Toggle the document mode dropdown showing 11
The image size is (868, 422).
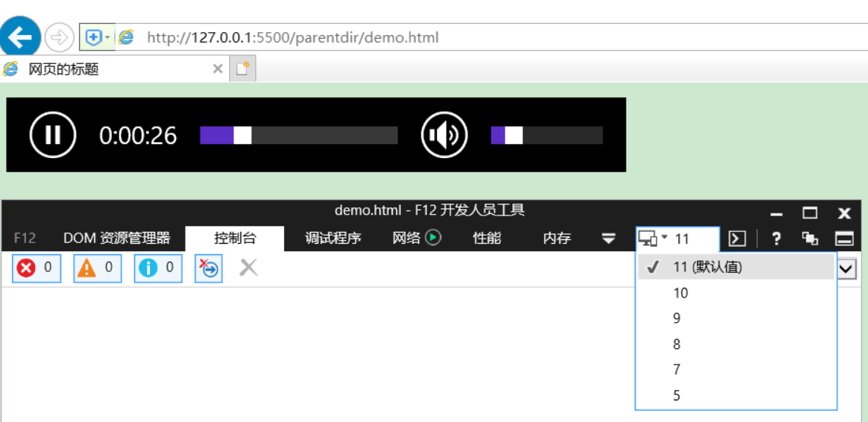(678, 239)
